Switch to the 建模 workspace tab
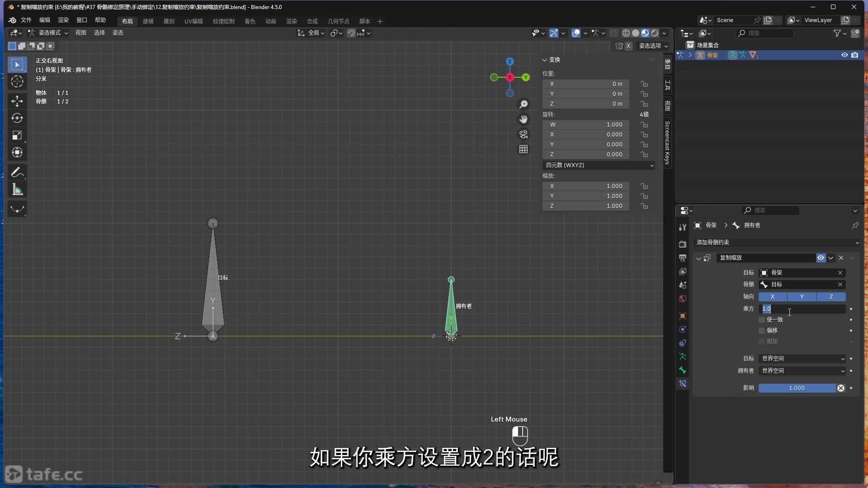The width and height of the screenshot is (868, 488). tap(148, 21)
